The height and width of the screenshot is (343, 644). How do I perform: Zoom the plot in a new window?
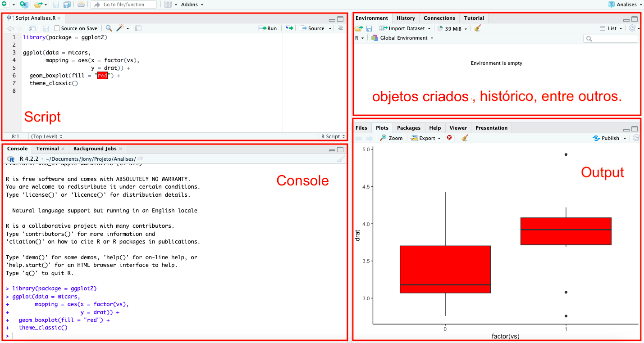[x=391, y=138]
